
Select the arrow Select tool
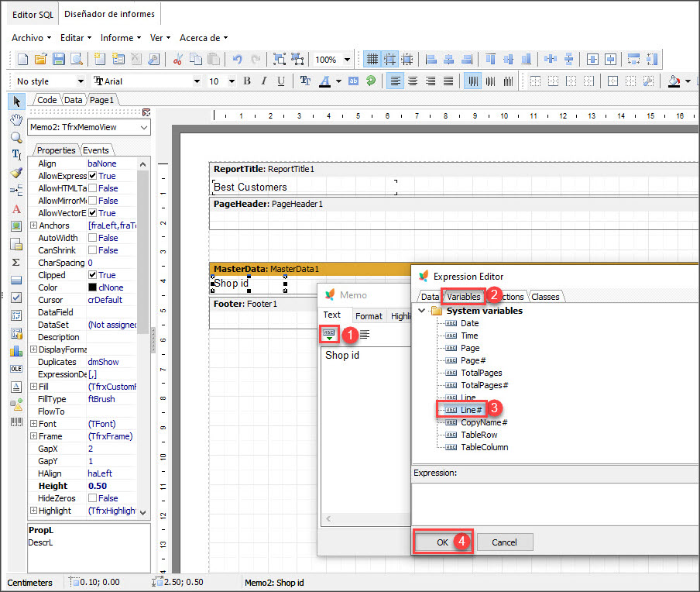(x=16, y=102)
